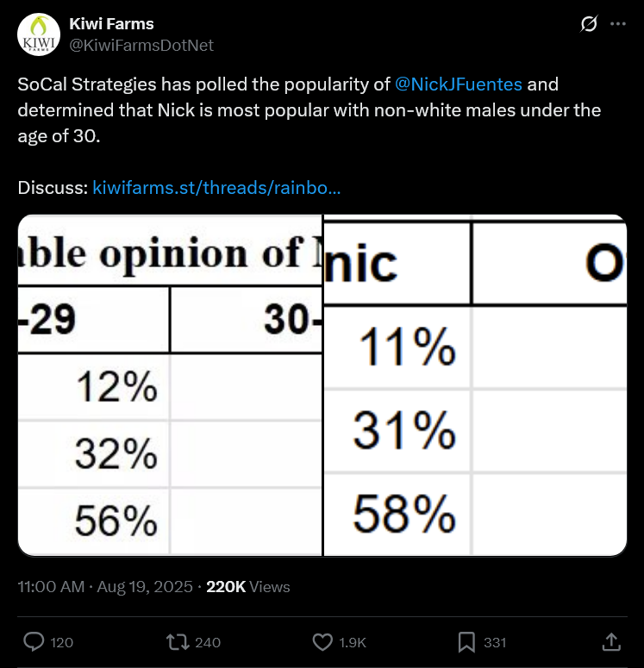Viewport: 644px width, 668px height.
Task: Click the Kiwi Farms display name
Action: 111,24
